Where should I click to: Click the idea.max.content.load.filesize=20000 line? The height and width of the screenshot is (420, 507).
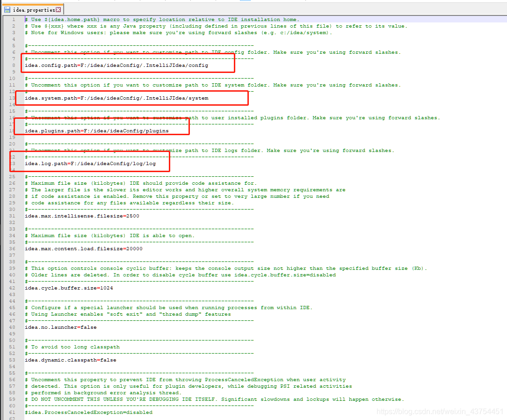(x=83, y=249)
